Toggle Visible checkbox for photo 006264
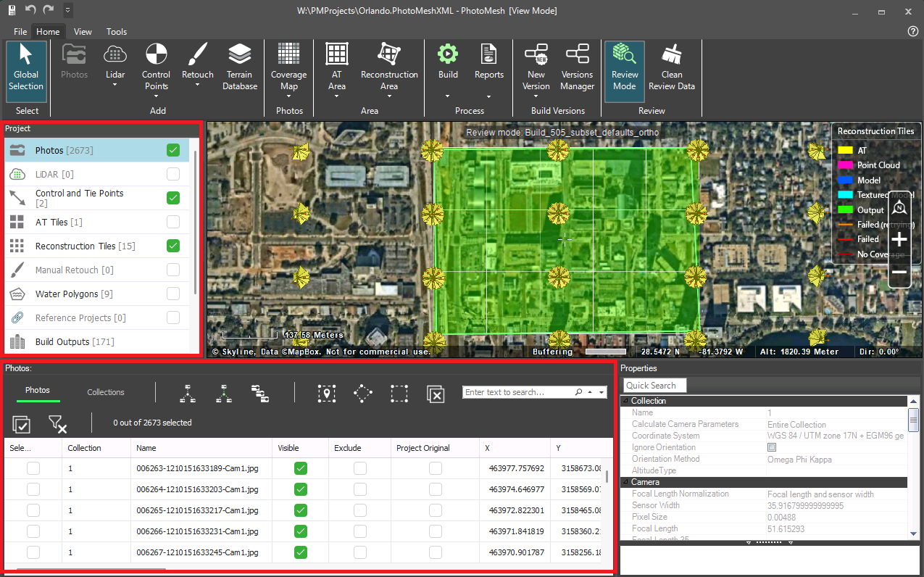Image resolution: width=924 pixels, height=577 pixels. pyautogui.click(x=301, y=489)
